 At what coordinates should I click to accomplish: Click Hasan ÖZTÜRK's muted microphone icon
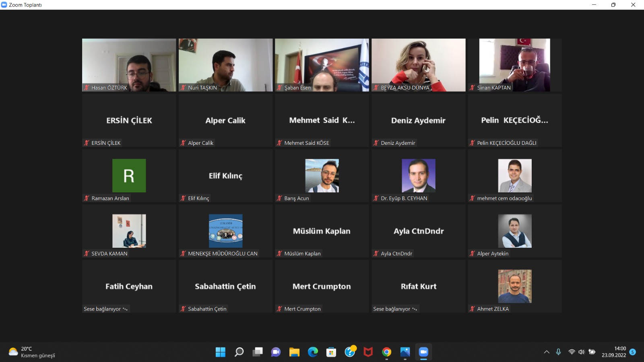87,88
